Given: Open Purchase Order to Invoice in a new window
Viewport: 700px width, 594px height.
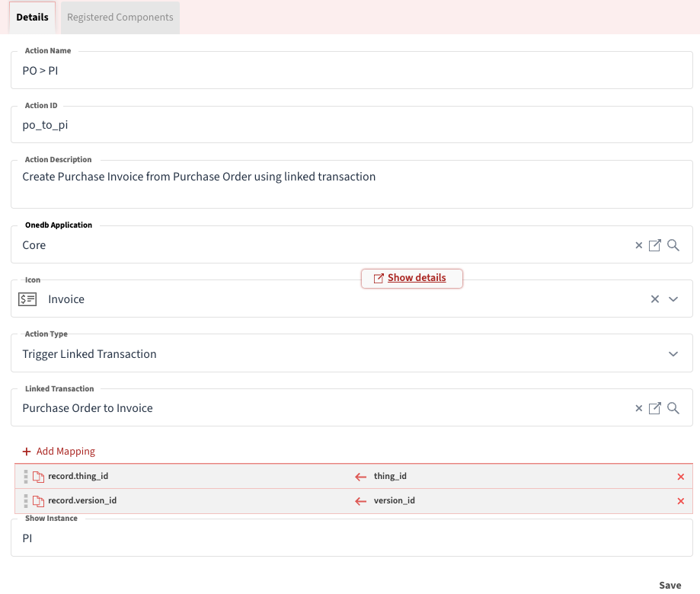Looking at the screenshot, I should (x=655, y=408).
